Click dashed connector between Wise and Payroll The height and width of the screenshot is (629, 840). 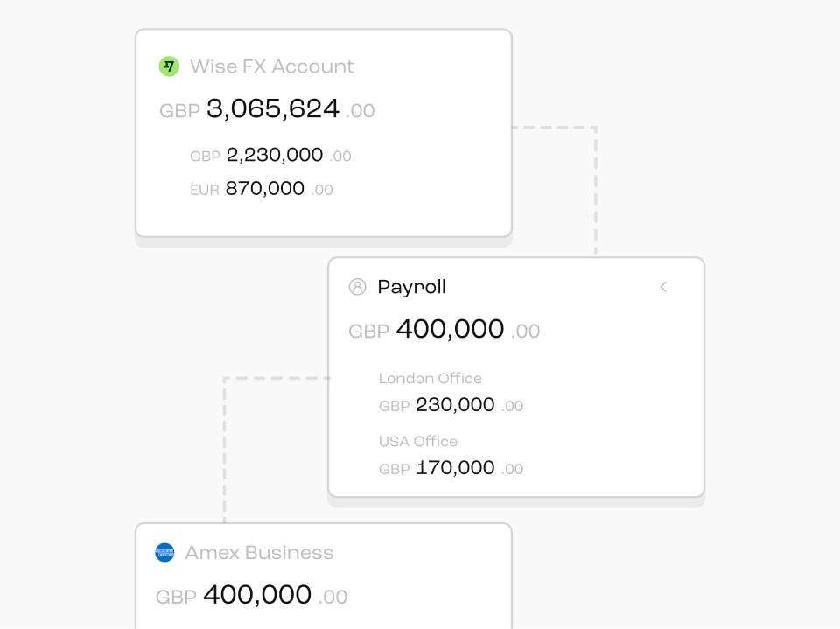pos(596,187)
